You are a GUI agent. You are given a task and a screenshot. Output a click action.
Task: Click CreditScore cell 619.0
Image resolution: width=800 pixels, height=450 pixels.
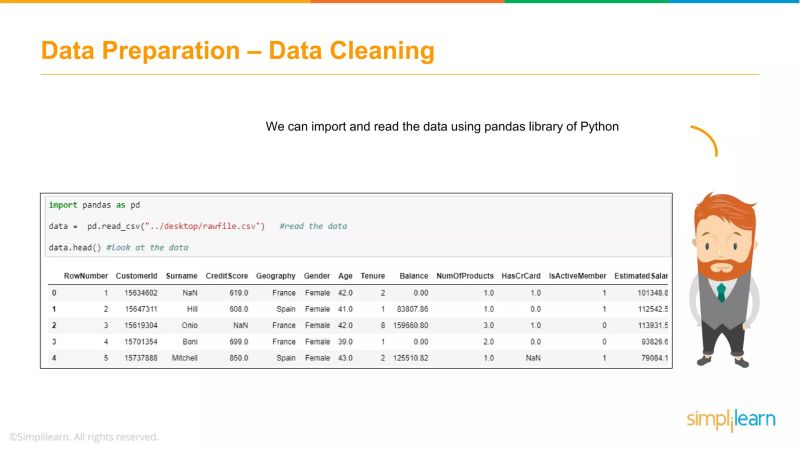[239, 293]
